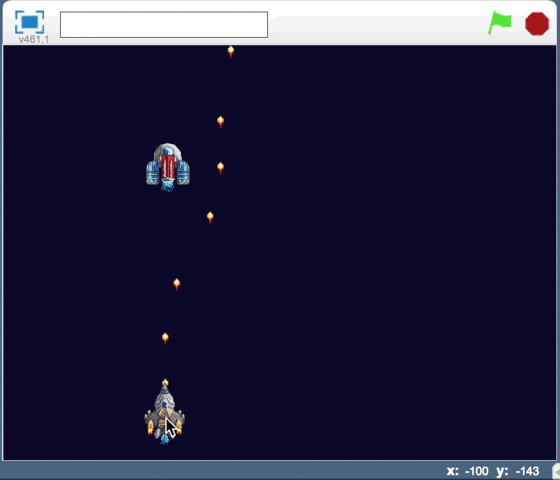Click the x coordinate readout showing -100

pyautogui.click(x=468, y=471)
